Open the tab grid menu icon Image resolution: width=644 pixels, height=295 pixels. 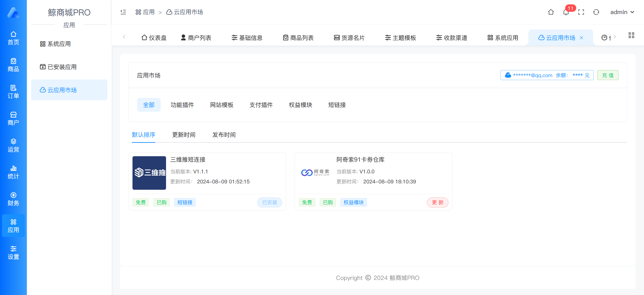point(631,35)
